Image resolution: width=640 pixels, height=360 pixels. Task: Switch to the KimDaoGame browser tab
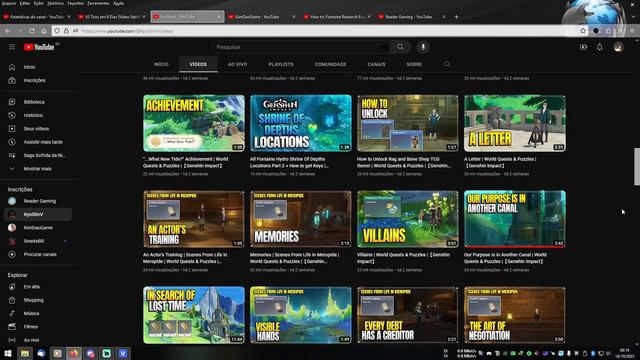pyautogui.click(x=262, y=17)
